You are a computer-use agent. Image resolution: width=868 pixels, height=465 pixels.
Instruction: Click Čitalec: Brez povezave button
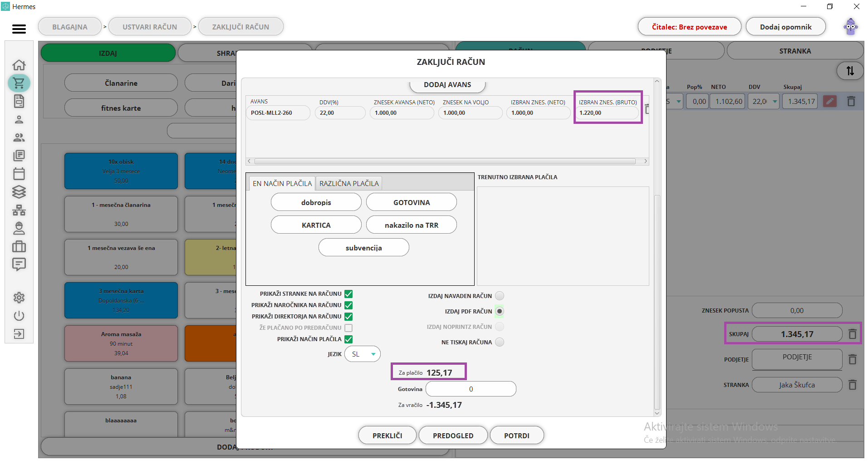(x=689, y=27)
